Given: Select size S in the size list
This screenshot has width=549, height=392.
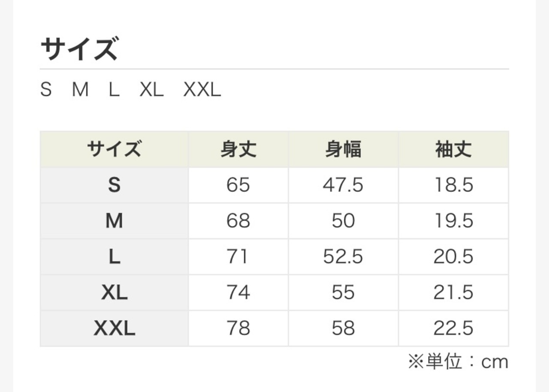Looking at the screenshot, I should 46,90.
